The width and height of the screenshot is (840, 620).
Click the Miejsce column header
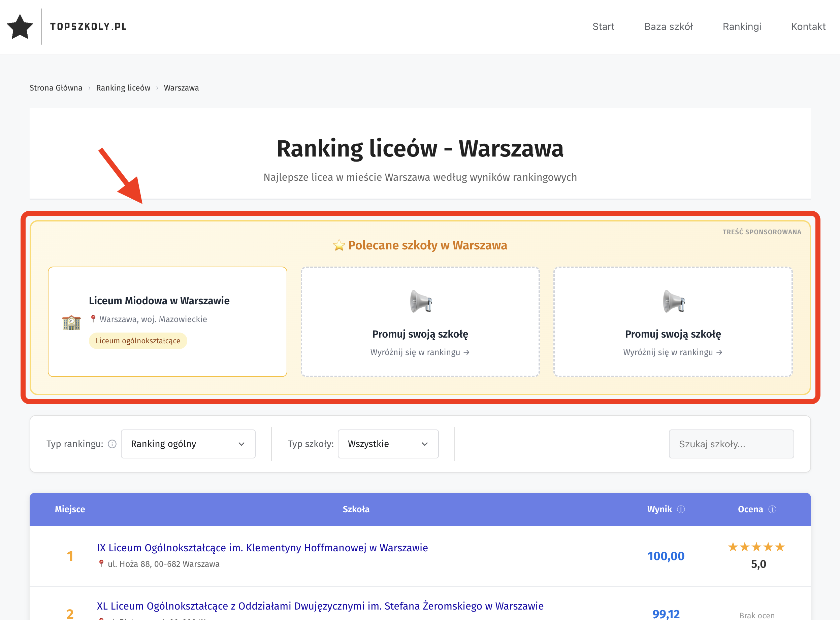pos(70,509)
